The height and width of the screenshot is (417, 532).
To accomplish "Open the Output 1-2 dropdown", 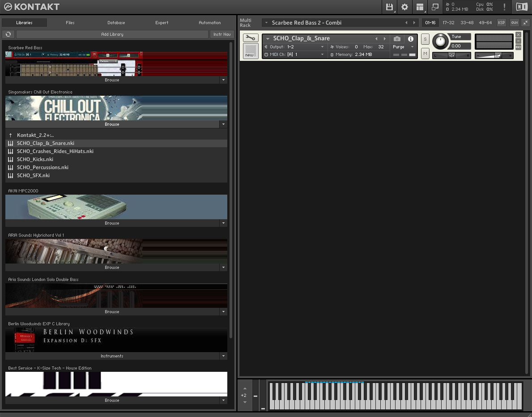I will tap(294, 47).
